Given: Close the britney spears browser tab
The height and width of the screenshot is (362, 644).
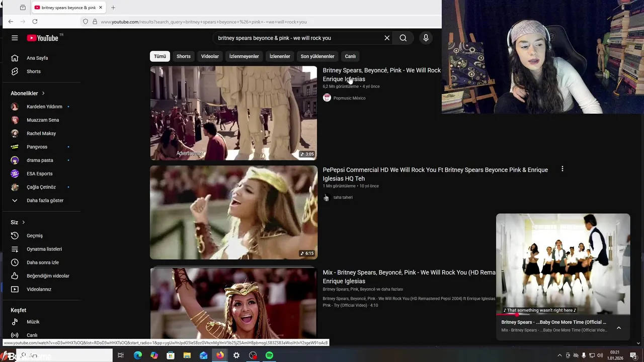Looking at the screenshot, I should point(101,8).
